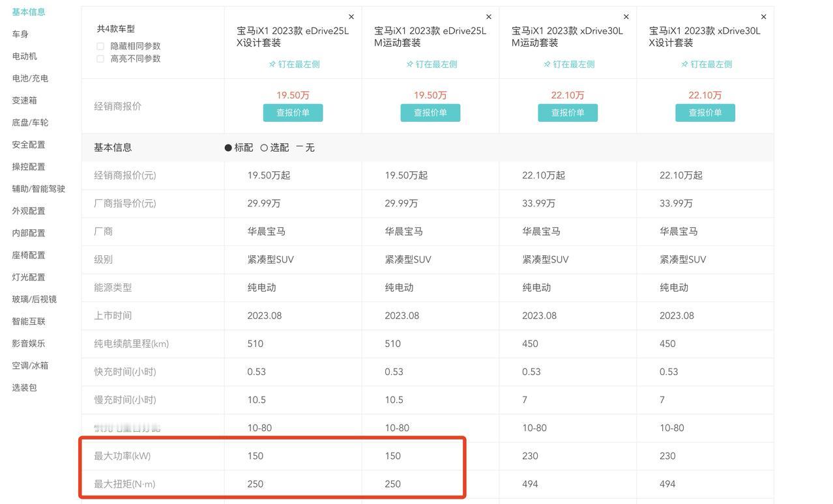Click 510 range value for eDrive25L M运动套装

(x=393, y=344)
